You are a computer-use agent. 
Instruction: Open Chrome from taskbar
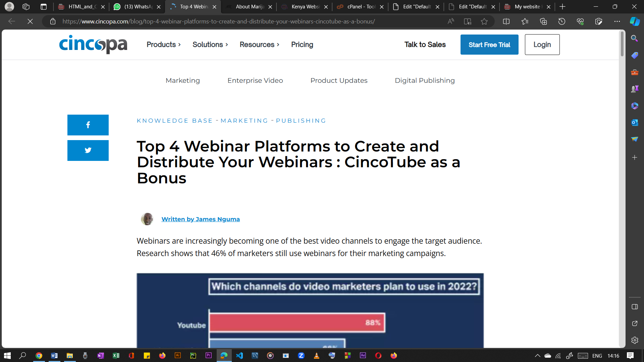[39, 356]
